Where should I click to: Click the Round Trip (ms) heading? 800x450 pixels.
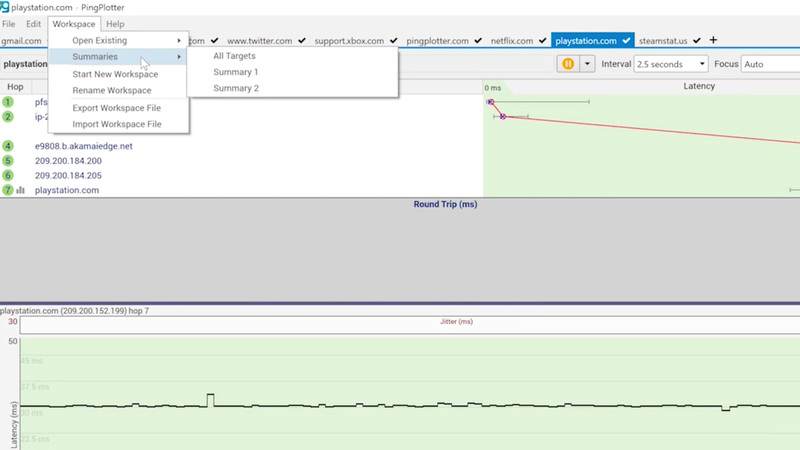coord(445,204)
